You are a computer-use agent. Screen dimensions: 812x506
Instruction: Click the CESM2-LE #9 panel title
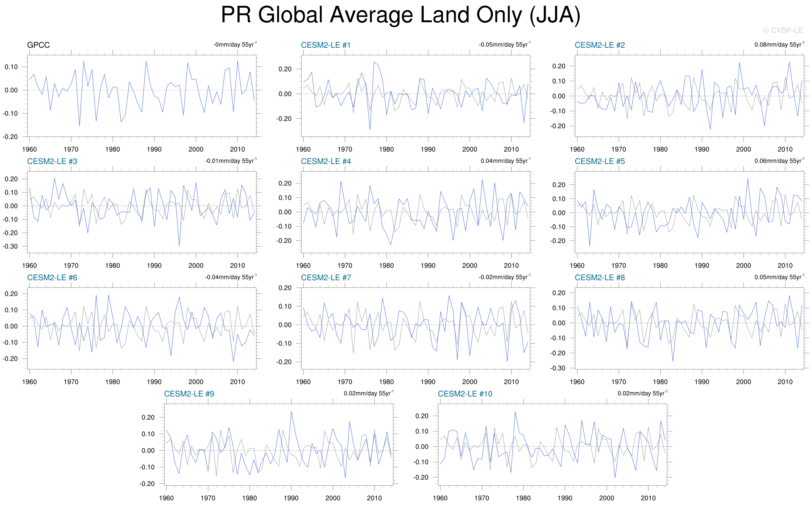(x=189, y=394)
